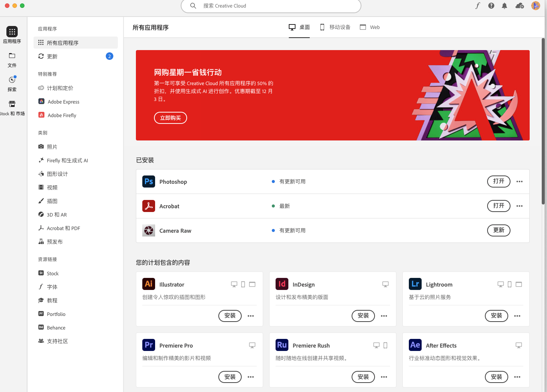The width and height of the screenshot is (547, 392).
Task: Open the user profile avatar
Action: 535,6
